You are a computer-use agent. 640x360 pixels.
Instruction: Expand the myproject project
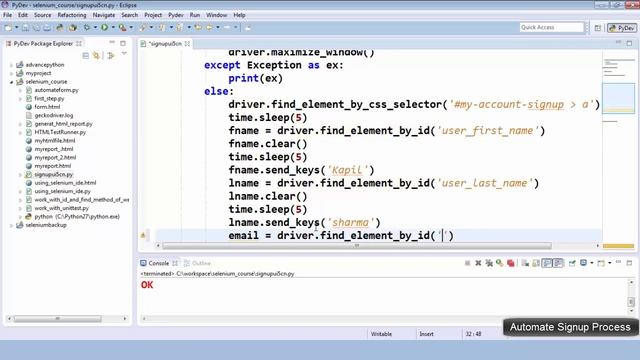[11, 73]
